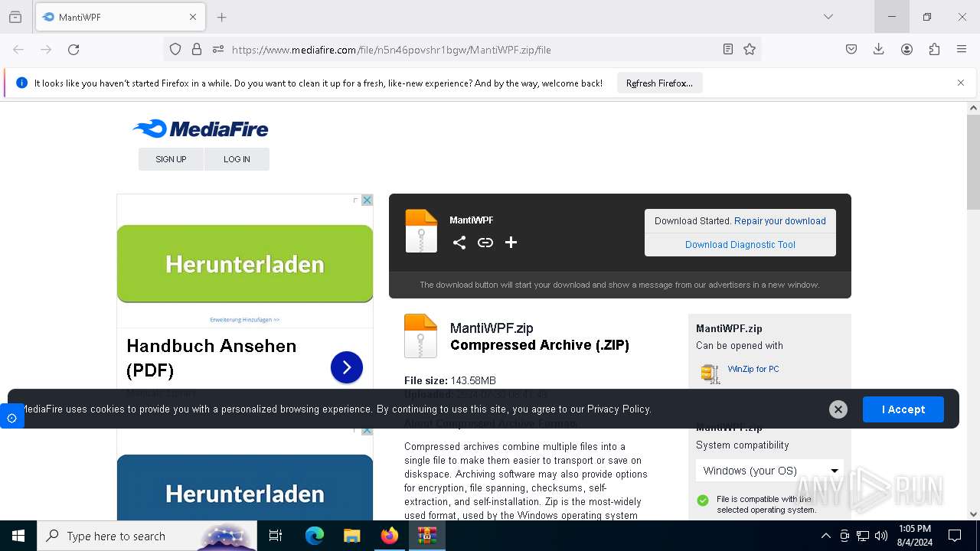
Task: Click the MediaFire logo
Action: (201, 129)
